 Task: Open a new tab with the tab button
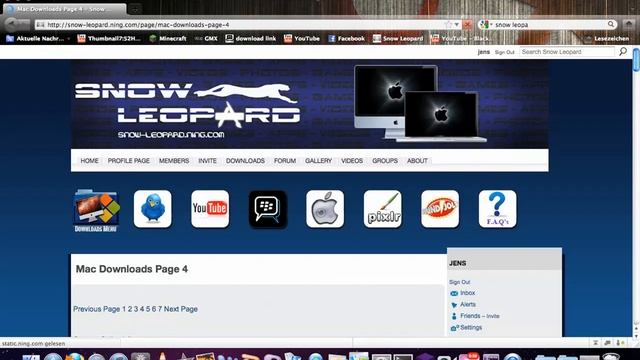136,9
